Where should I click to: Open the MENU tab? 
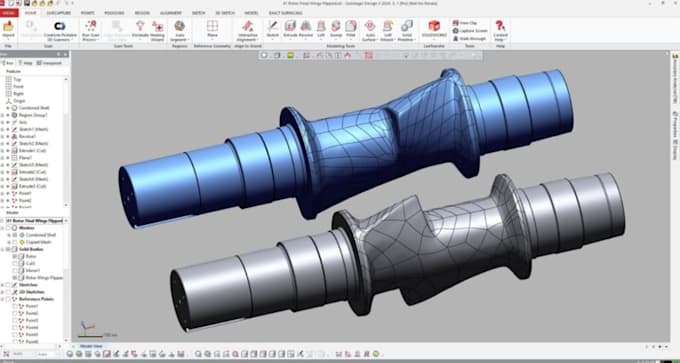click(x=9, y=13)
